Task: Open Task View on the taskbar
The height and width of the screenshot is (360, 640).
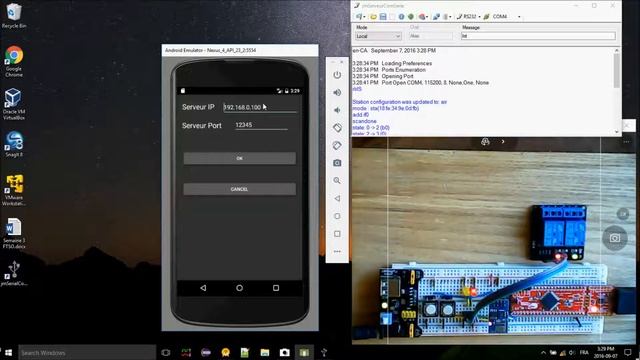Action: pos(165,353)
